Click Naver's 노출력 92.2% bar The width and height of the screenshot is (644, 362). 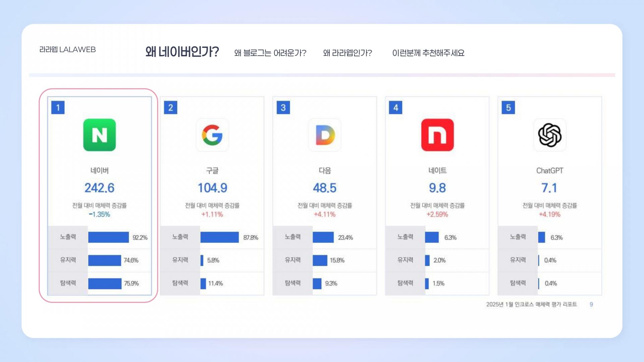[x=108, y=237]
